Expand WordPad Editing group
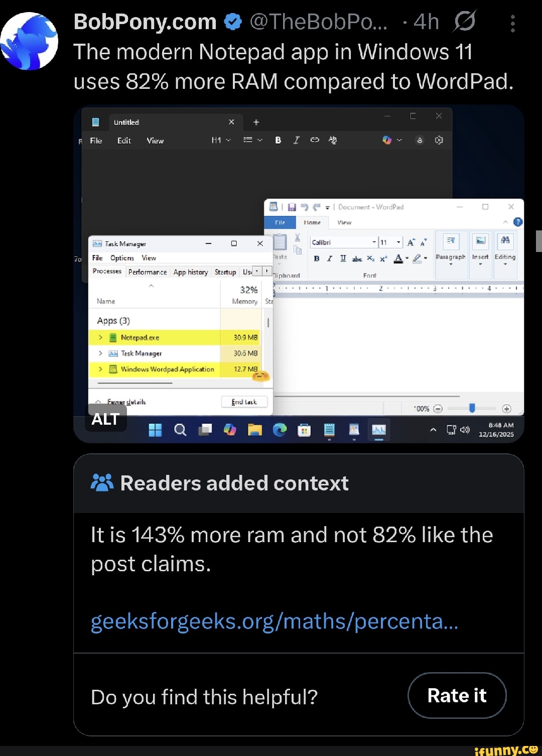Screen dimensions: 542x756 point(505,255)
